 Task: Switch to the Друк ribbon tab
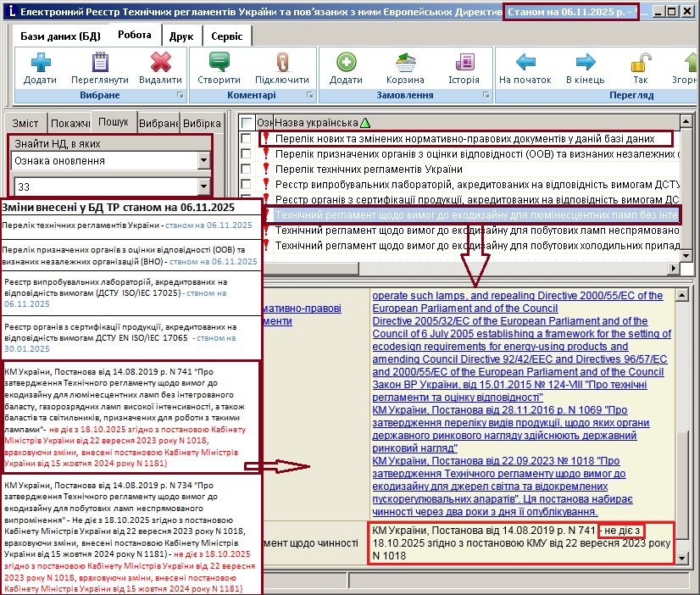[x=181, y=36]
